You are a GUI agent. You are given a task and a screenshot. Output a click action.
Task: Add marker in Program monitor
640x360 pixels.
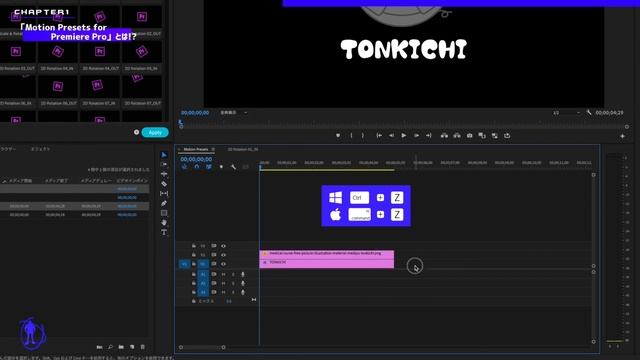pos(338,136)
